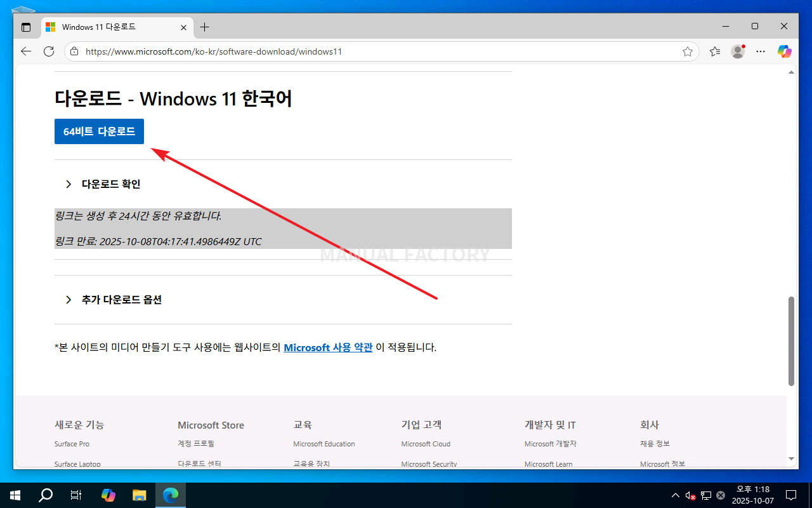The image size is (812, 508).
Task: Click the browser back arrow
Action: point(26,51)
